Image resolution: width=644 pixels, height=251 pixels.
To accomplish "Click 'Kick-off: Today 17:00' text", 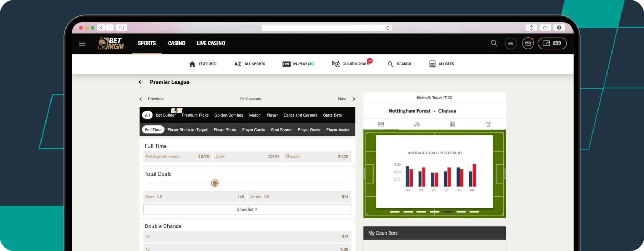I will [x=434, y=98].
